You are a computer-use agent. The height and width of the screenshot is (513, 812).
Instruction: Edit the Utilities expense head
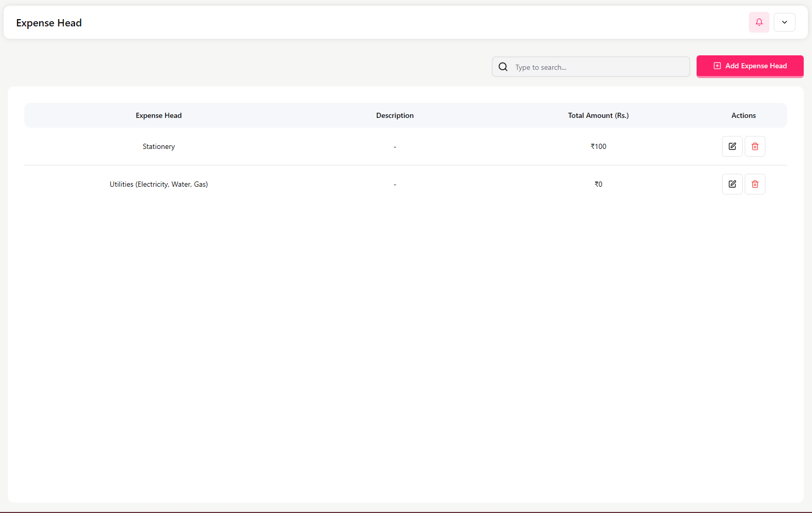[x=732, y=184]
